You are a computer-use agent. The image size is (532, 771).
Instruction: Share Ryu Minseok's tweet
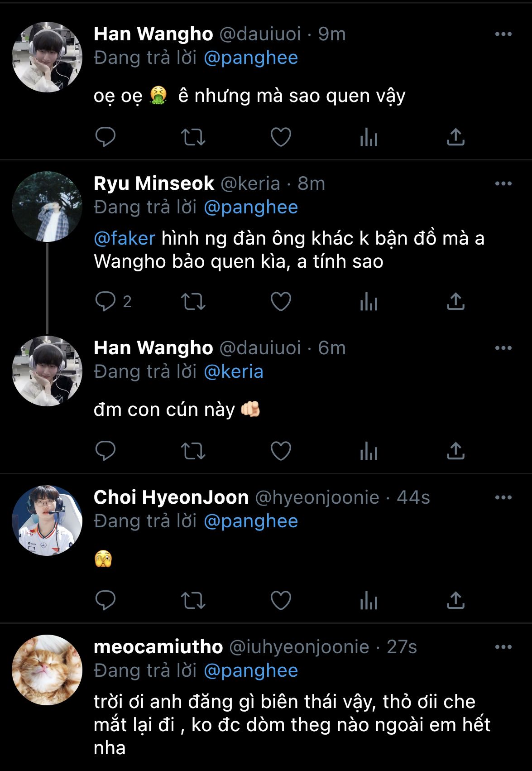(456, 301)
